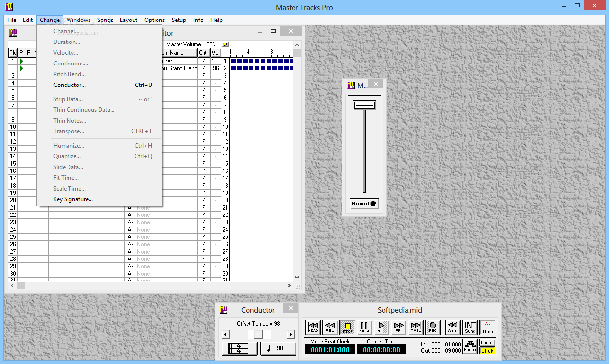The height and width of the screenshot is (364, 609).
Task: Click the R column header in track editor
Action: click(29, 53)
